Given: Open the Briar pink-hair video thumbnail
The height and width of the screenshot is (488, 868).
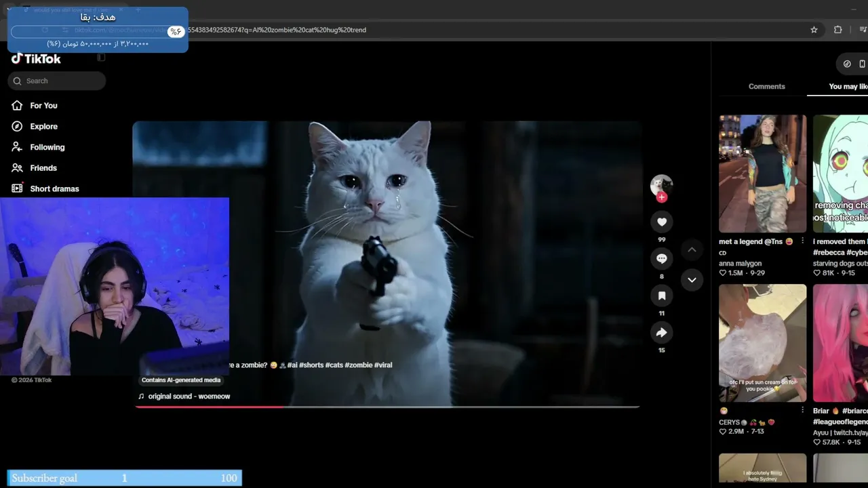Looking at the screenshot, I should coord(840,343).
